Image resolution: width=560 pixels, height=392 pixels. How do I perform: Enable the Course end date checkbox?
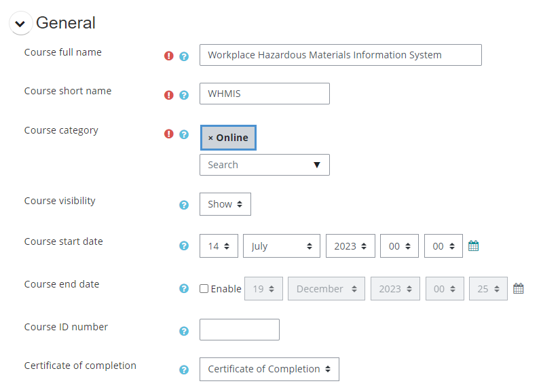click(x=204, y=288)
